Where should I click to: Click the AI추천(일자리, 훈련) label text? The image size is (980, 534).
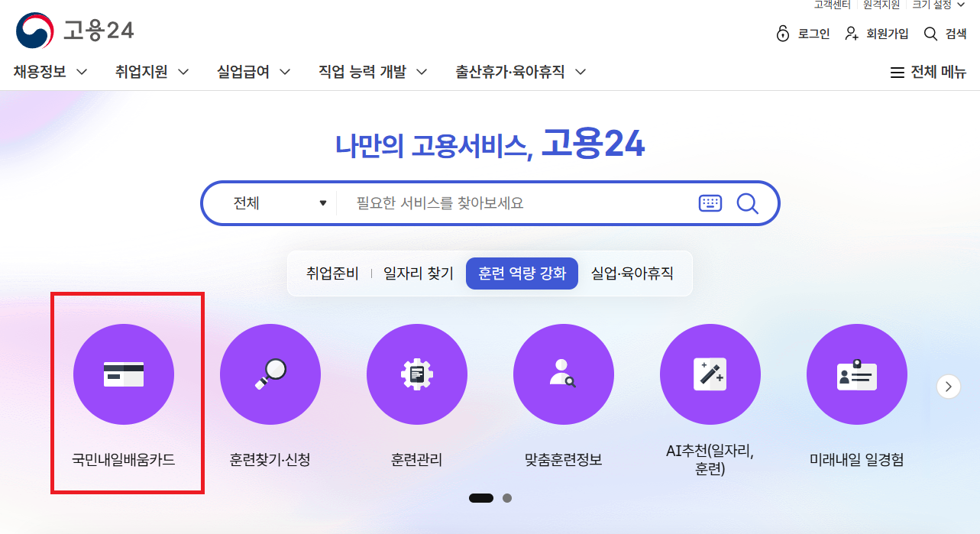click(x=710, y=460)
